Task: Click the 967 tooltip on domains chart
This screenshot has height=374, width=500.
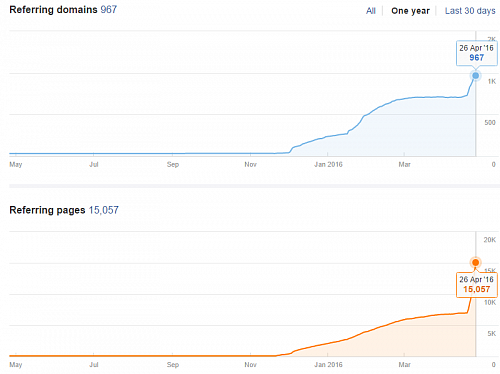Action: (477, 53)
